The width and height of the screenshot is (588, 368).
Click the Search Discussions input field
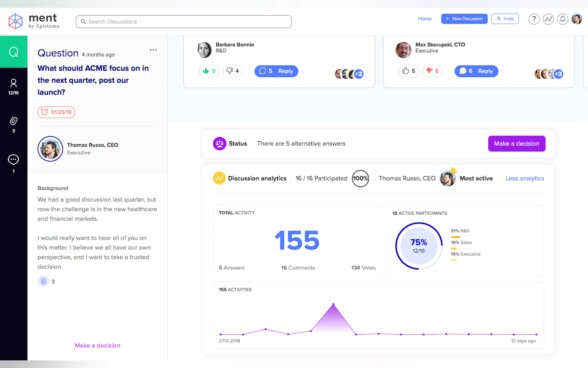(x=184, y=22)
